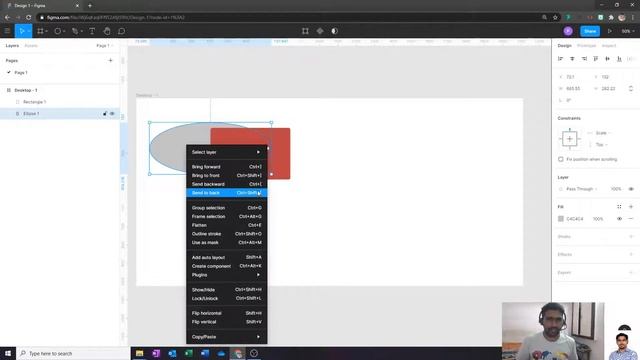
Task: Click Align left icon in Design panel
Action: click(560, 59)
